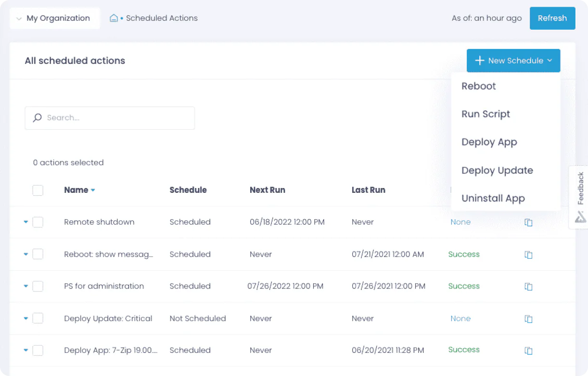Image resolution: width=588 pixels, height=376 pixels.
Task: Open the My Organization dropdown
Action: [x=54, y=18]
